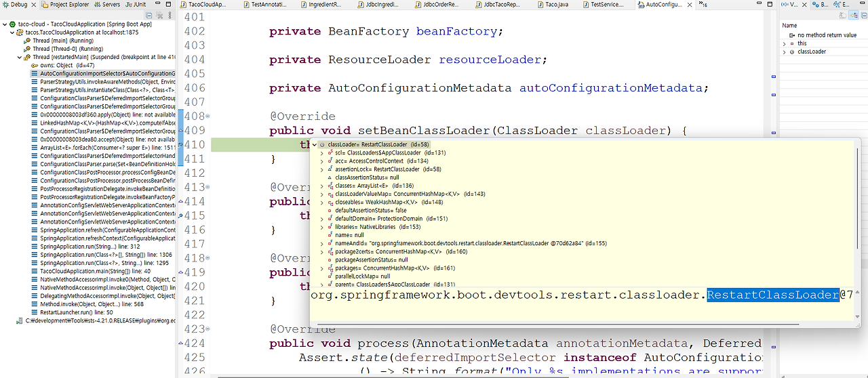Expand the assertionLock= RestartClassLoader field
Screen dimensions: 868x378
click(322, 169)
